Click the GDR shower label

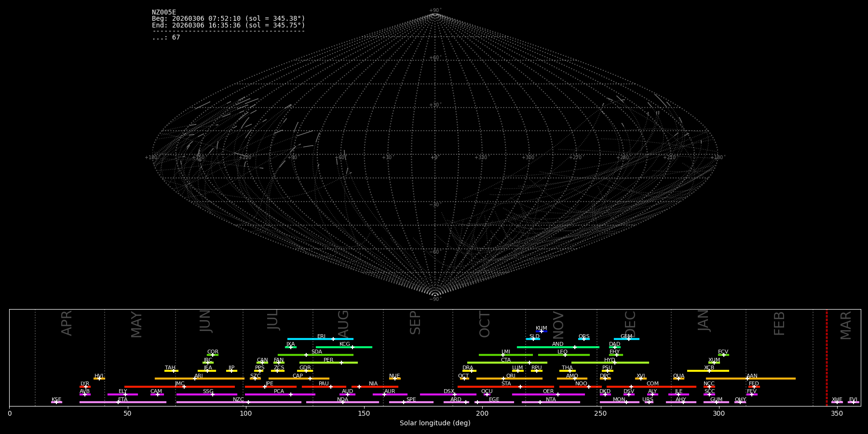point(305,368)
